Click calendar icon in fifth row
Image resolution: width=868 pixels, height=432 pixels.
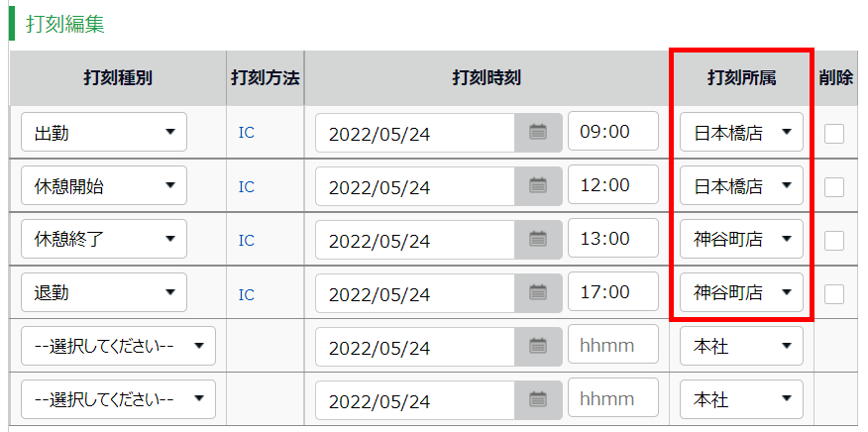point(538,347)
